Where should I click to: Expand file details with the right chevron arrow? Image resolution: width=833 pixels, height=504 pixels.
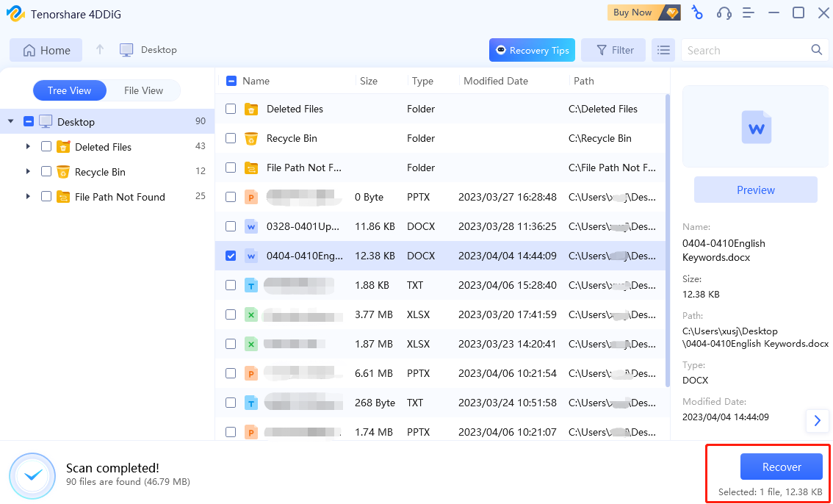coord(818,421)
